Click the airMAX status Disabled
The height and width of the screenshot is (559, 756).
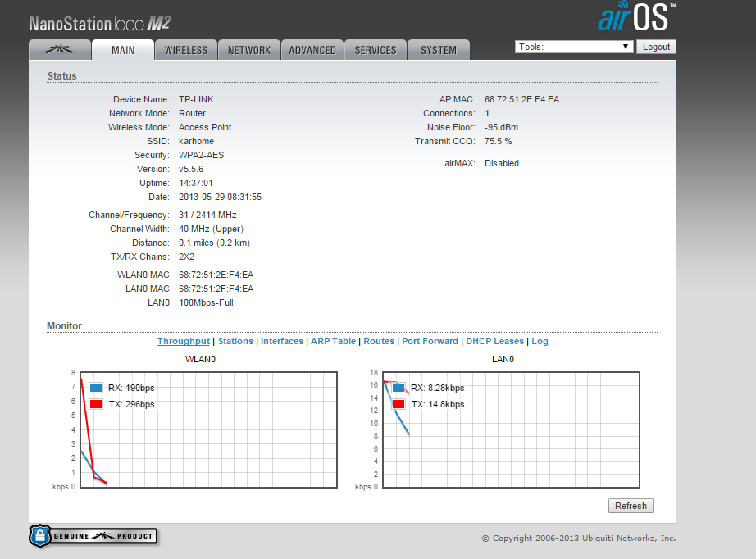click(x=502, y=163)
